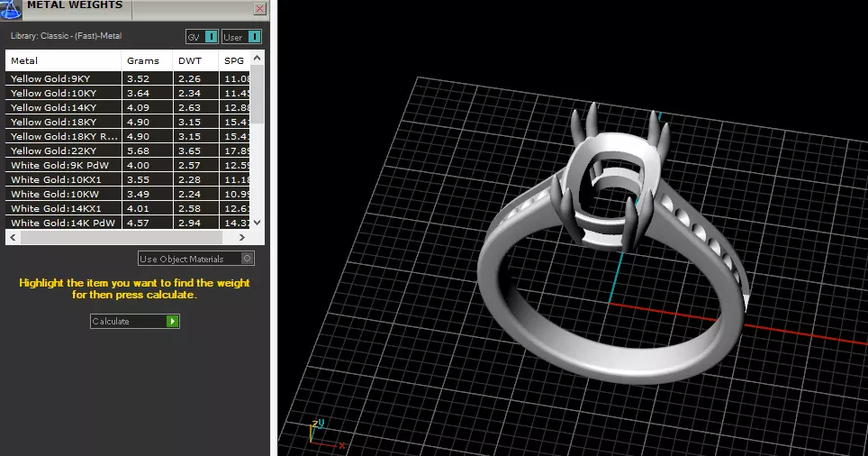The image size is (868, 456).
Task: Click the SPG column header
Action: tap(234, 61)
